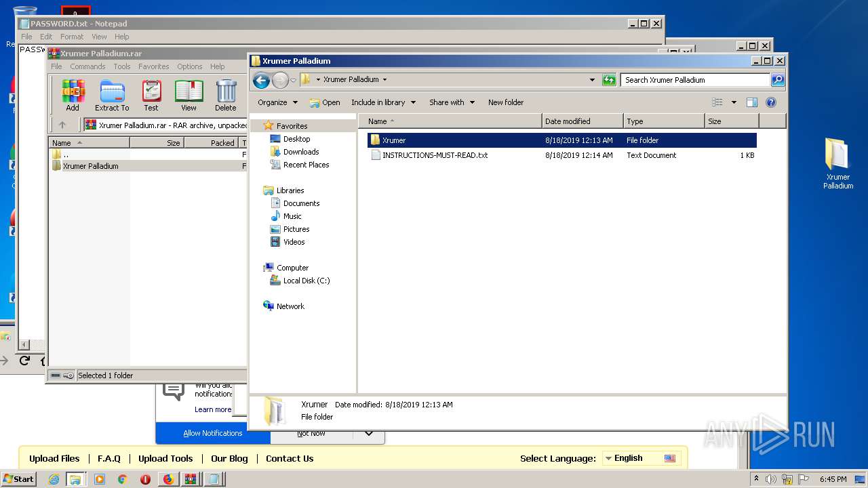Click Explorer Forward navigation button
The image size is (868, 488).
coord(280,81)
